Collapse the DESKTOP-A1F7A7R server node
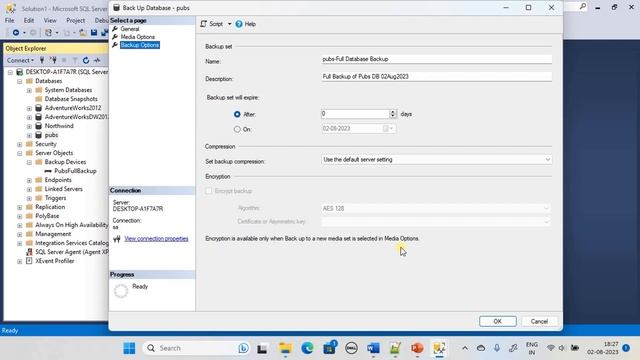 pyautogui.click(x=10, y=72)
